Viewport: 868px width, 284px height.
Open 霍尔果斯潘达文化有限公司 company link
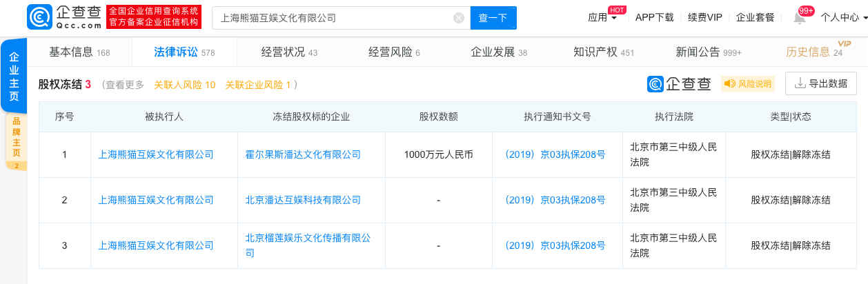(303, 154)
